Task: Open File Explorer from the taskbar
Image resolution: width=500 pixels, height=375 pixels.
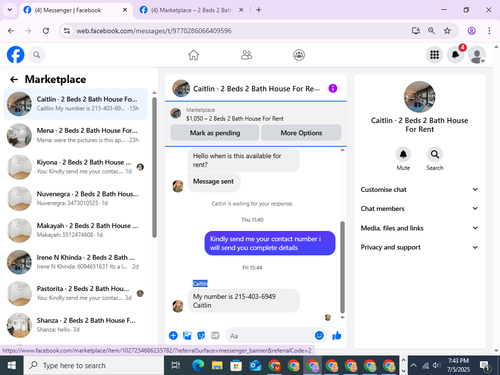Action: tap(217, 365)
